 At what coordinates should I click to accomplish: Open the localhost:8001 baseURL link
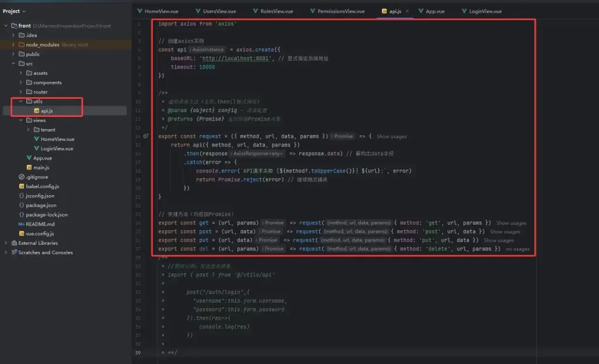(x=233, y=58)
